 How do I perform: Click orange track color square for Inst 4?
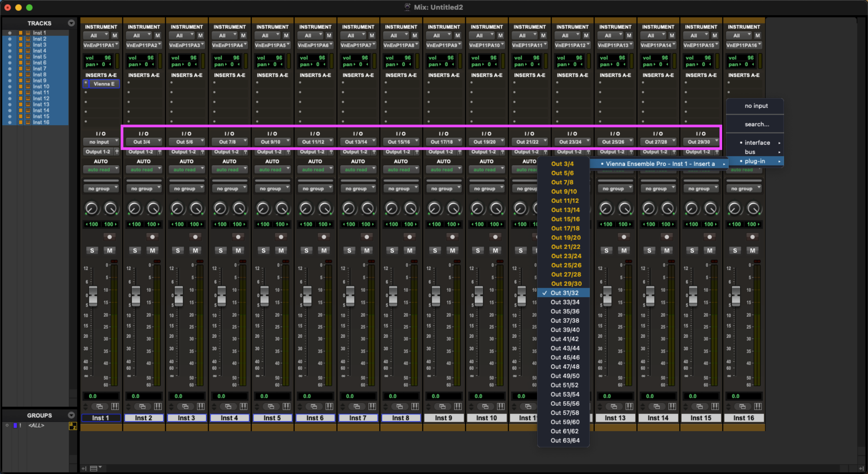coord(21,51)
